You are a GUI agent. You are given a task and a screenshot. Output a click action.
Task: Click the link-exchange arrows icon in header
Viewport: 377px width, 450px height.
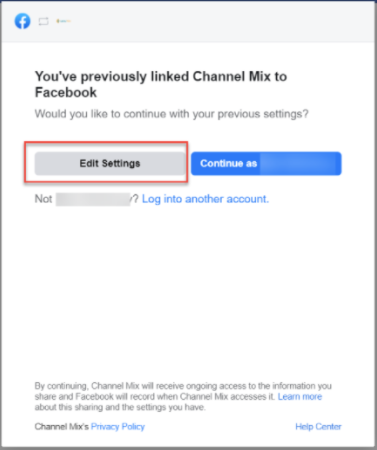coord(43,22)
